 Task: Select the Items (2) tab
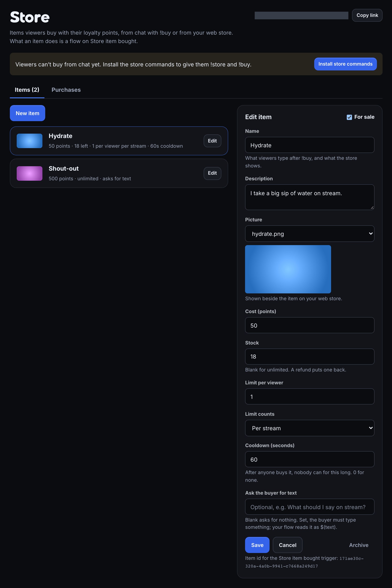pos(27,90)
